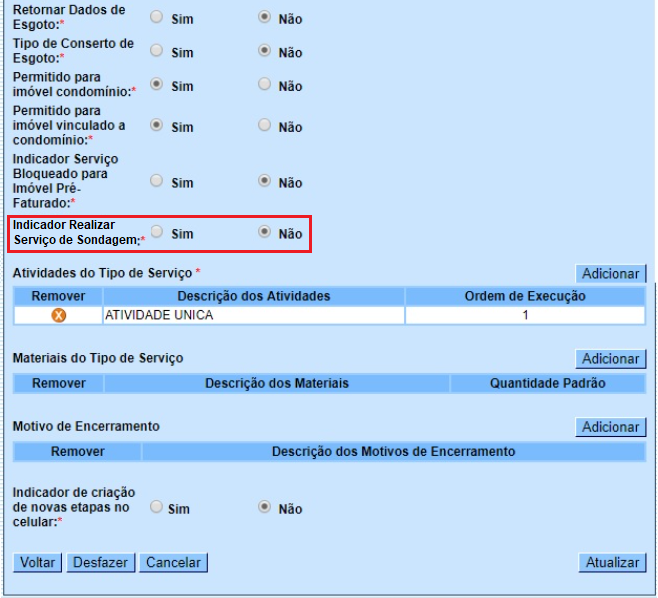Mark Não for Realizar Serviço de Sondagem
Image resolution: width=658 pixels, height=598 pixels.
click(x=264, y=232)
